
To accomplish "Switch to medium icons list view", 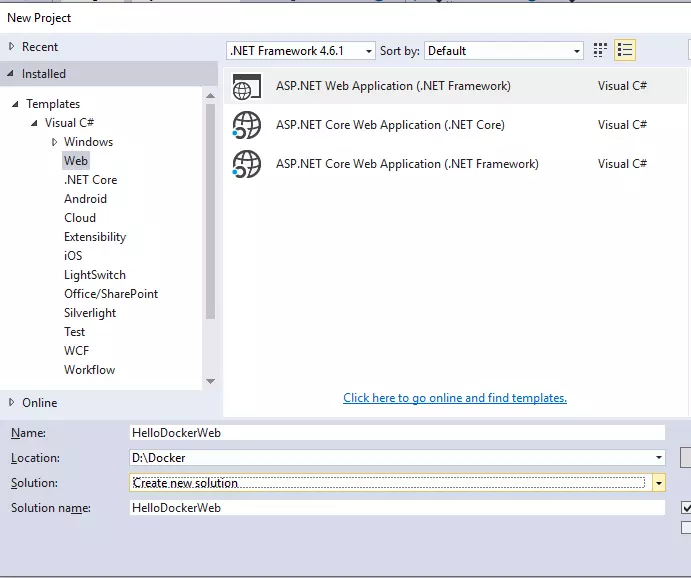I will pyautogui.click(x=625, y=50).
